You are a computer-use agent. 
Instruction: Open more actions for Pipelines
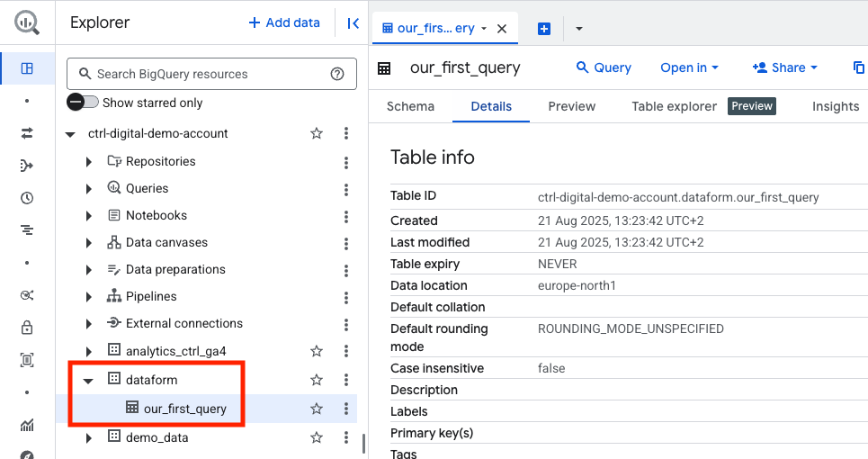(x=346, y=298)
